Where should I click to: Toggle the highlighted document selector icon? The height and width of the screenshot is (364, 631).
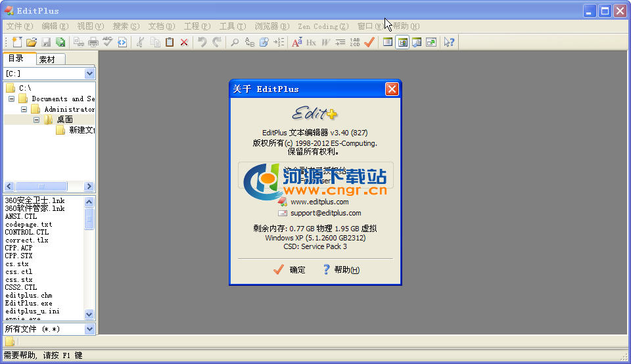(402, 42)
